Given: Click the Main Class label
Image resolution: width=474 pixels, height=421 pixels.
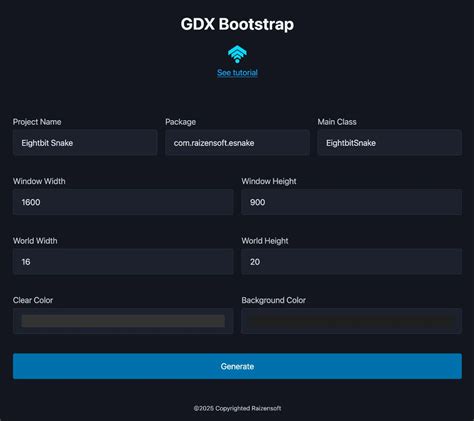Looking at the screenshot, I should [337, 122].
